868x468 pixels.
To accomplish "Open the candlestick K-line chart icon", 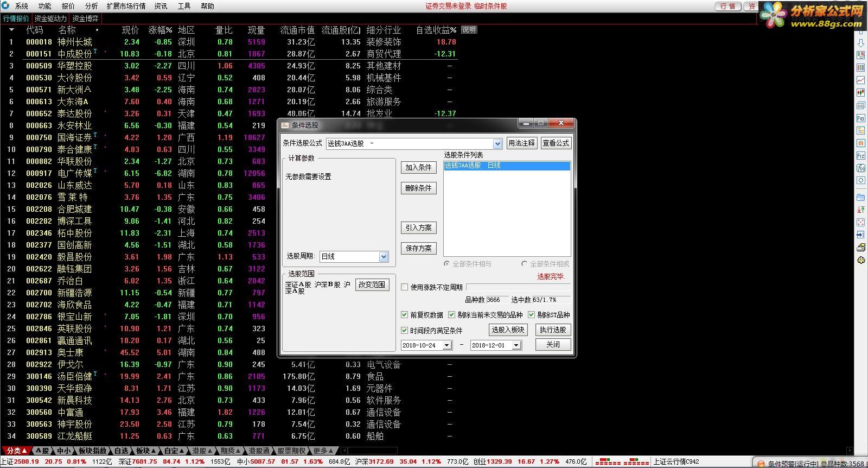I will [860, 93].
